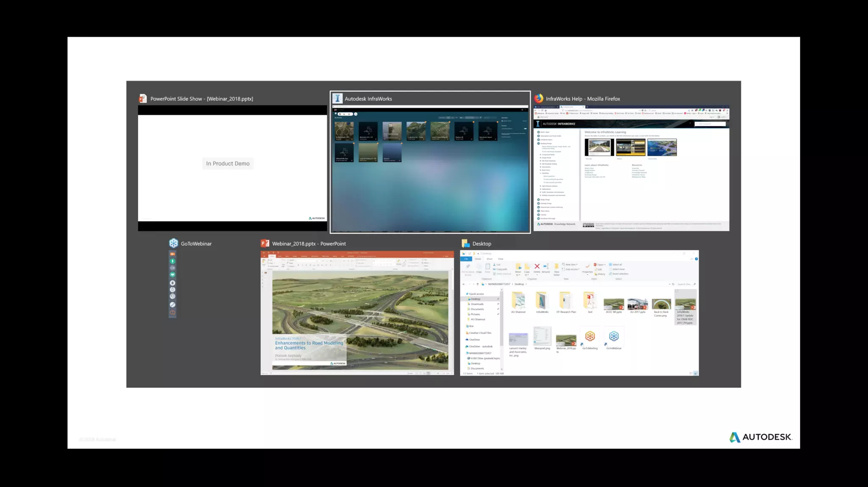This screenshot has width=868, height=487.
Task: Click the green screen-share button in GoToWebinar panel
Action: pyautogui.click(x=172, y=275)
